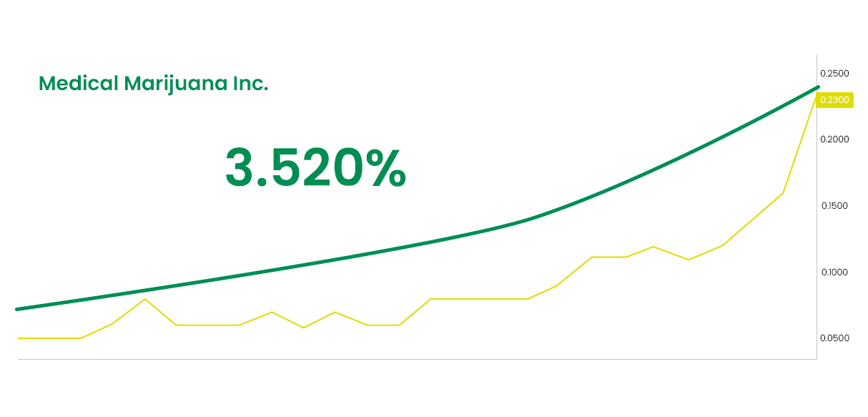Click the yellow line's final peak at 0.2300
Viewport: 868px width, 417px height.
816,94
